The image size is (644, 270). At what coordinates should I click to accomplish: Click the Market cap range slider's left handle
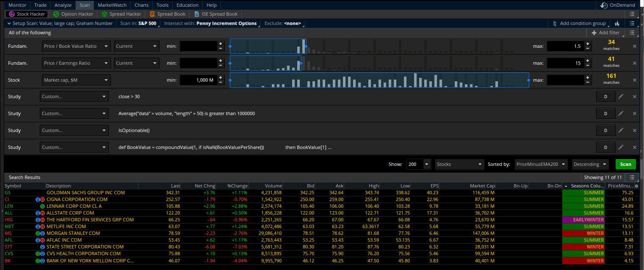tap(230, 80)
